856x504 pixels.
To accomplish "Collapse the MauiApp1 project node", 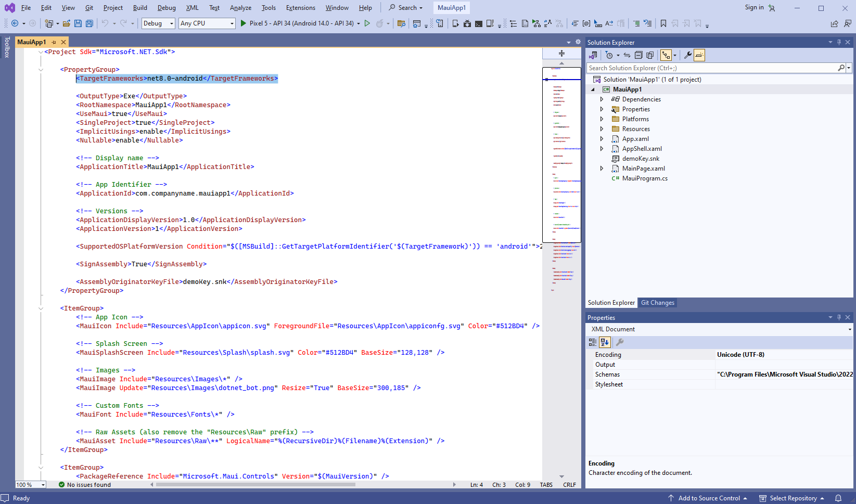I will pyautogui.click(x=593, y=89).
